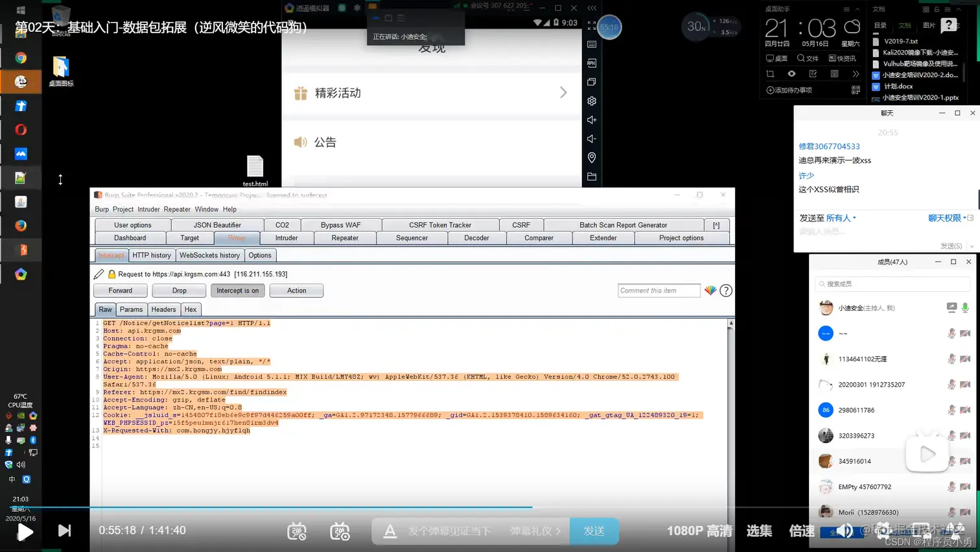Screen dimensions: 980x552
Task: Open the test.html desktop file
Action: pyautogui.click(x=255, y=171)
